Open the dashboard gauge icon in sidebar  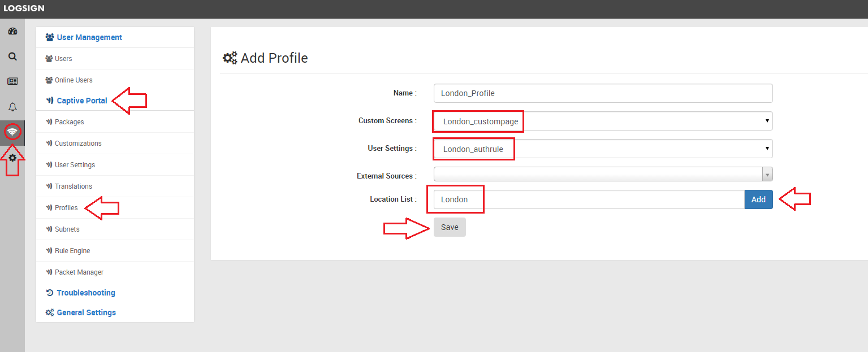[12, 32]
